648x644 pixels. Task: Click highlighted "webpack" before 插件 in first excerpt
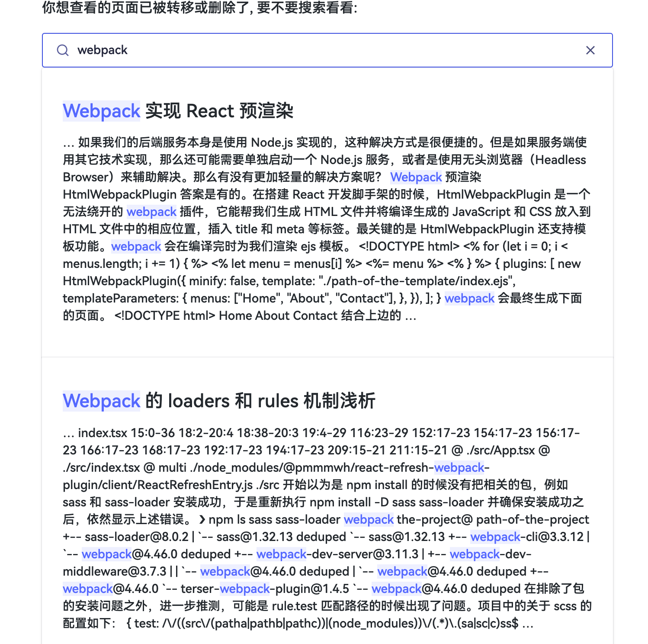pos(151,212)
